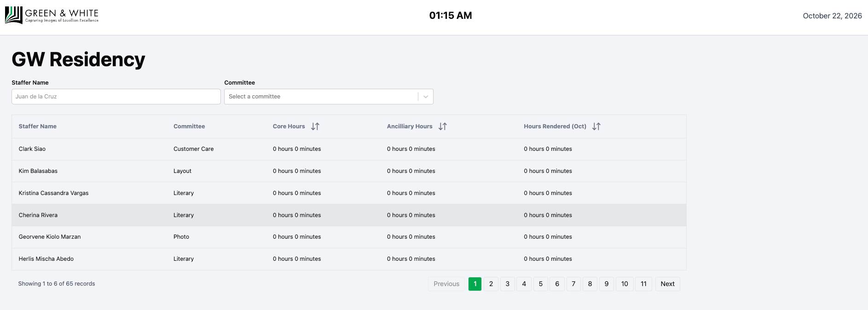Go to page 5

541,284
